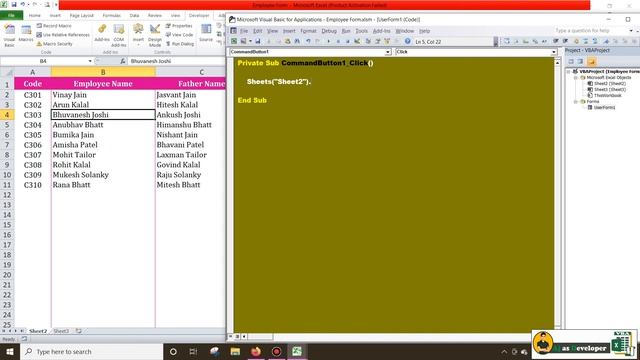The width and height of the screenshot is (640, 360).
Task: Switch to the Page Layout ribbon tab
Action: (x=82, y=16)
